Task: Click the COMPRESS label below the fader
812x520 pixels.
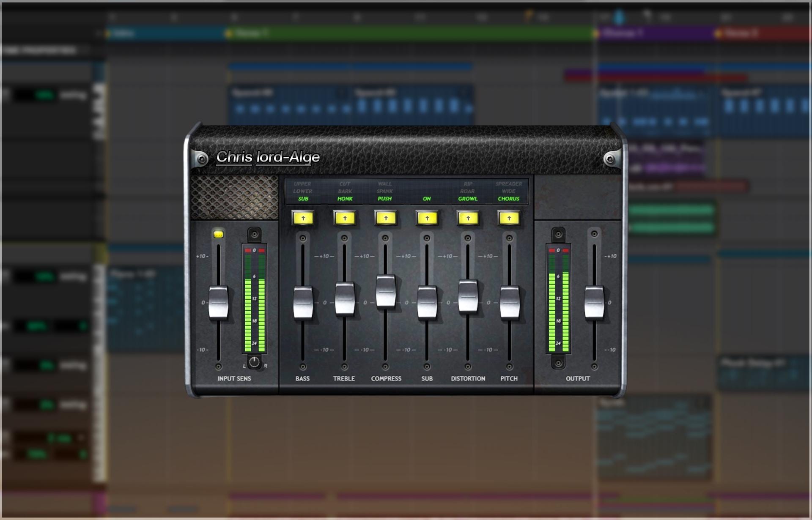Action: coord(386,378)
